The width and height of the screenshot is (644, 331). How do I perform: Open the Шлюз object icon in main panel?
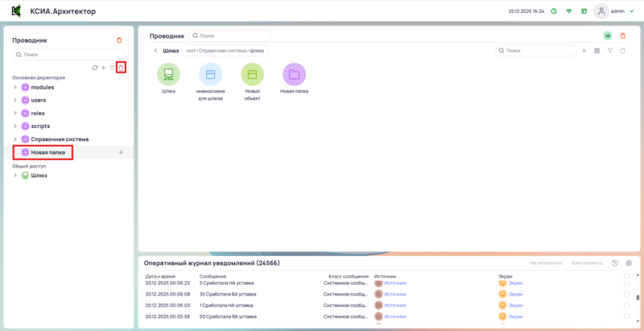[168, 75]
